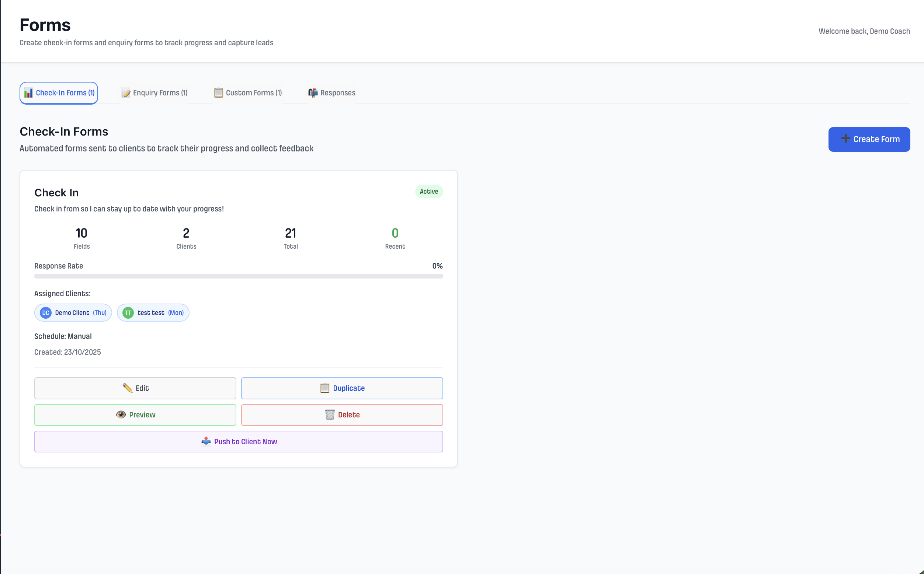The width and height of the screenshot is (924, 574).
Task: Click the Duplicate button
Action: [x=341, y=388]
